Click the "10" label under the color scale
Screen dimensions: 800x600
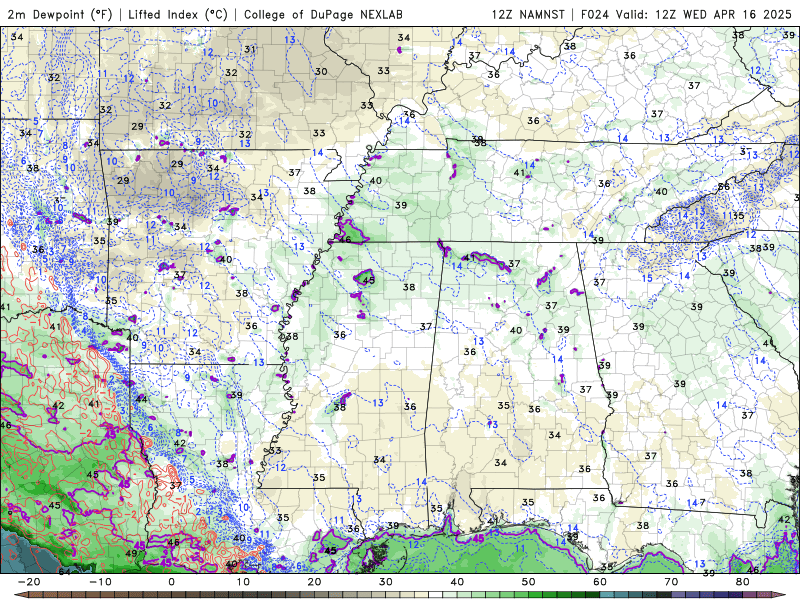[x=243, y=582]
